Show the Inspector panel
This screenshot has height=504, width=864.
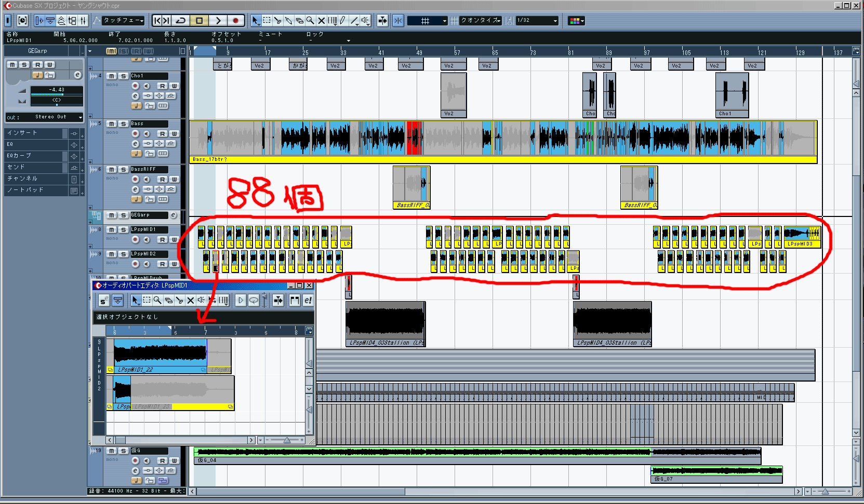(x=39, y=21)
